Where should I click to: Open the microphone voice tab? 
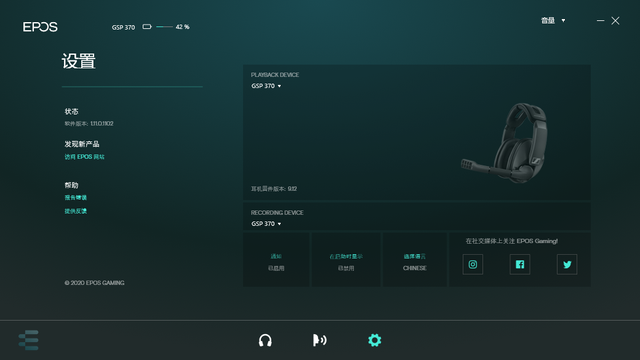pyautogui.click(x=320, y=340)
